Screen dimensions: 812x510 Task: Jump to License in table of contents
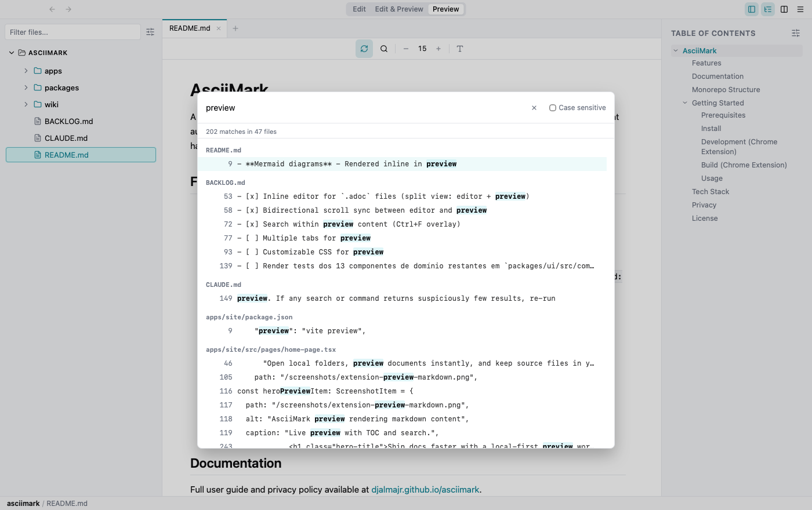(x=705, y=218)
